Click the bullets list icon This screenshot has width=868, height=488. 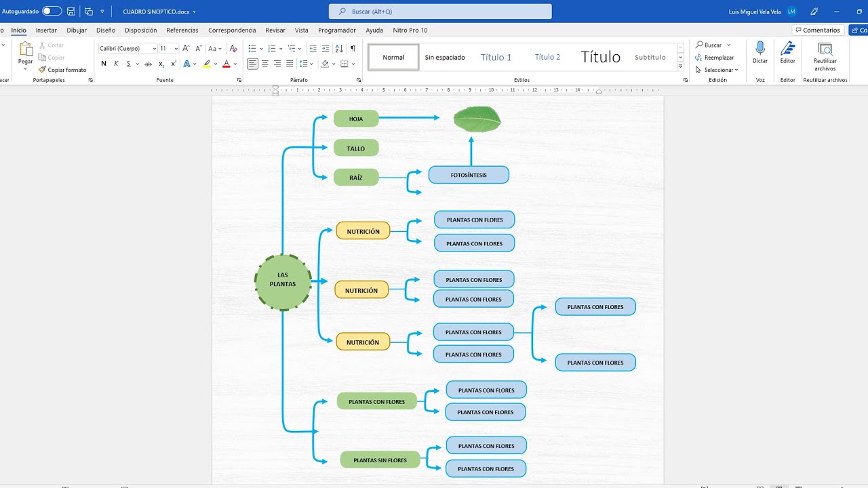tap(252, 49)
